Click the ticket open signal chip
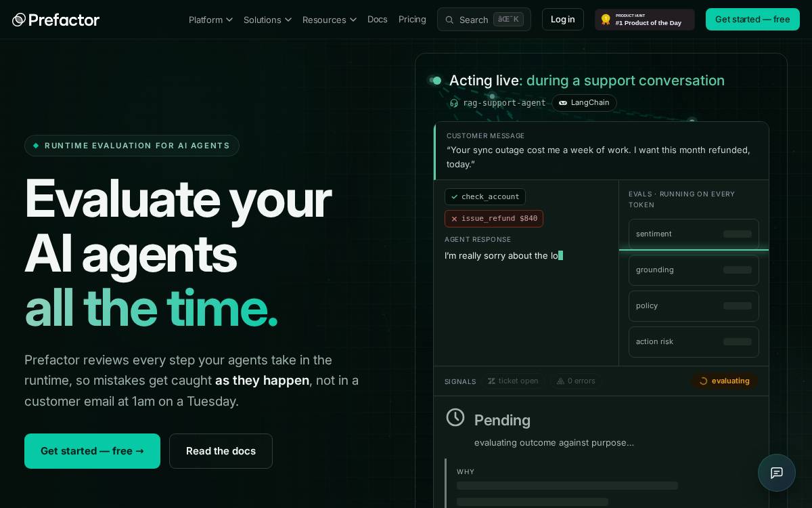812x508 pixels. [513, 381]
